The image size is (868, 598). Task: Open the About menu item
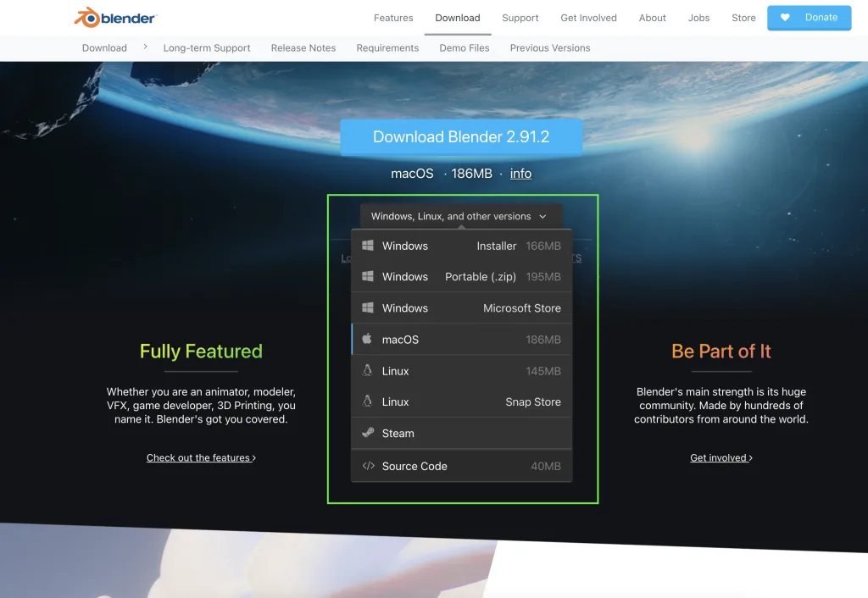click(652, 18)
